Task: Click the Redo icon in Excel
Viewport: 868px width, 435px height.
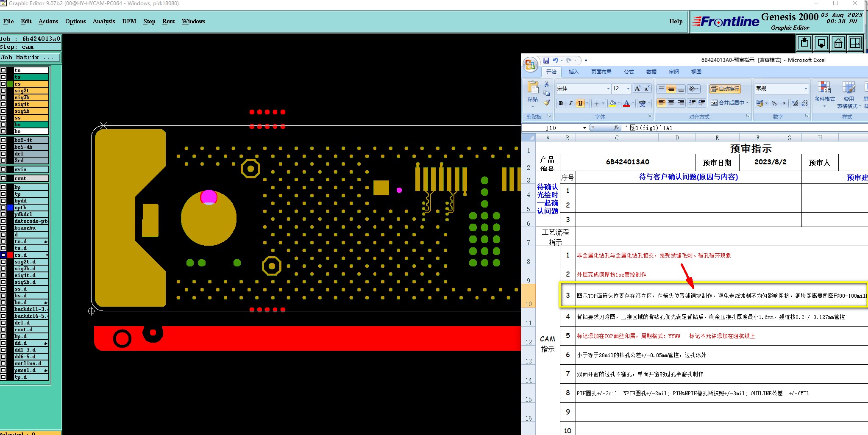Action: [x=569, y=61]
